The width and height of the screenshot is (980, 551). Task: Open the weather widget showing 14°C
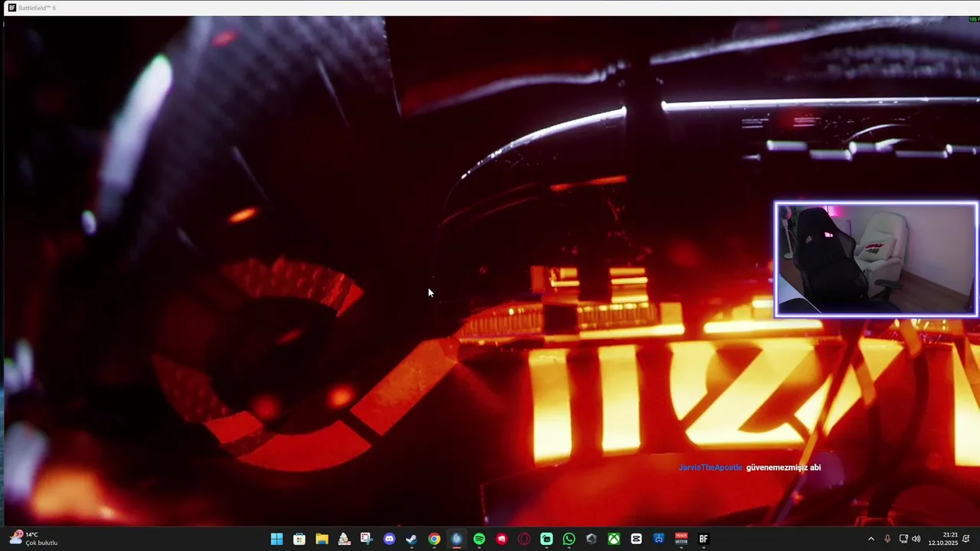point(34,539)
